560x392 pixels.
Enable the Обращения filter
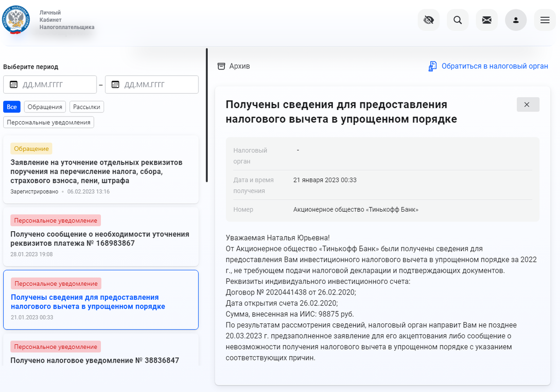point(45,107)
